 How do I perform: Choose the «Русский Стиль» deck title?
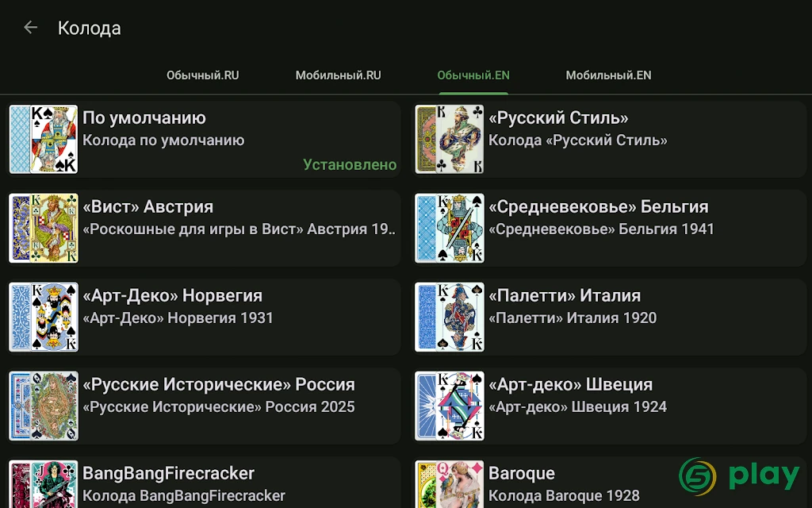pyautogui.click(x=558, y=118)
